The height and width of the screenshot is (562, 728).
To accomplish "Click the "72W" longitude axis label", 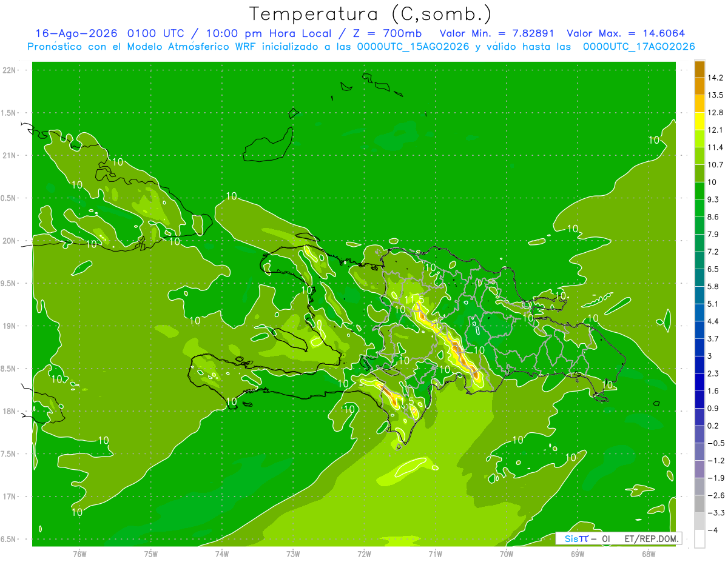I will point(364,554).
